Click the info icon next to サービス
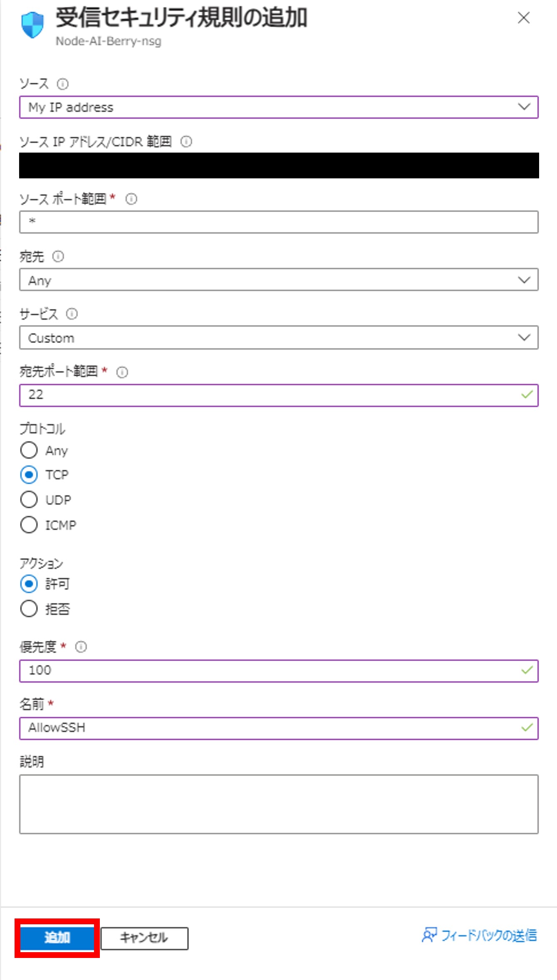The width and height of the screenshot is (557, 980). point(72,314)
